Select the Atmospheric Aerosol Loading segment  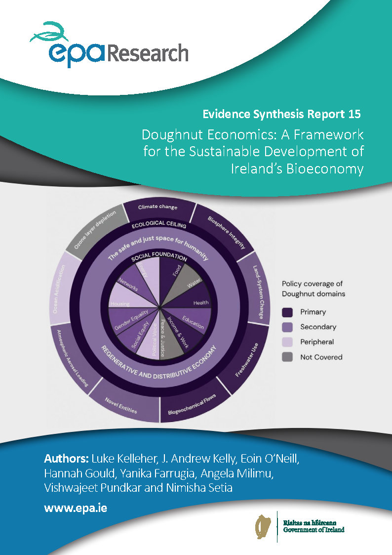point(74,358)
